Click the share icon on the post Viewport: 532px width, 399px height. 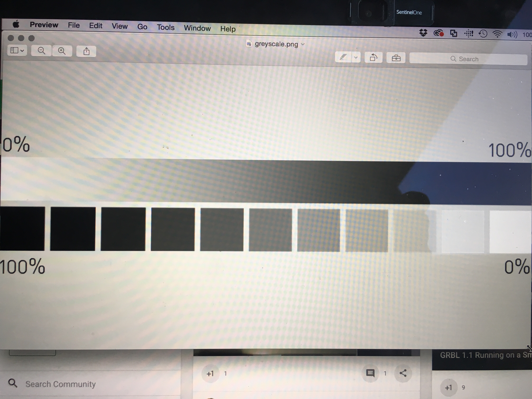403,373
